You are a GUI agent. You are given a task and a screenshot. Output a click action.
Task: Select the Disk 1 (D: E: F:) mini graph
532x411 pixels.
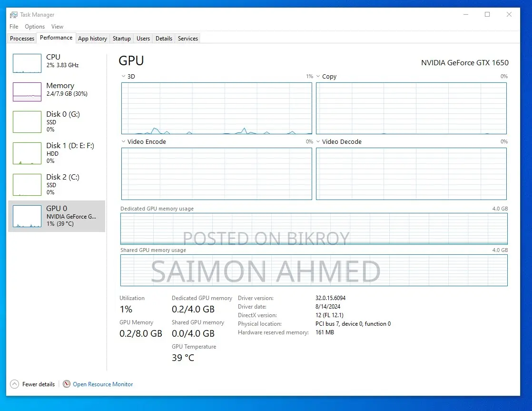coord(27,153)
